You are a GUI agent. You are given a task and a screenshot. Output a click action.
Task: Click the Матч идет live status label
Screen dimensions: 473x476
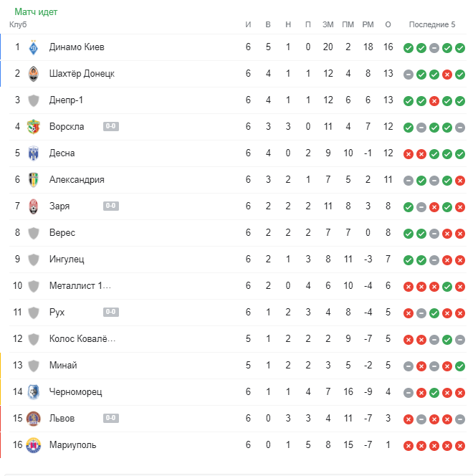pyautogui.click(x=36, y=11)
